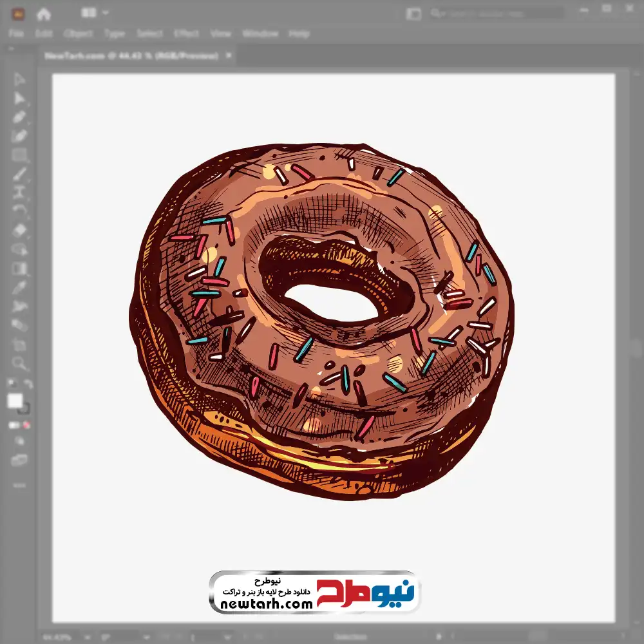
Task: Select the Selection tool arrow
Action: tap(19, 80)
